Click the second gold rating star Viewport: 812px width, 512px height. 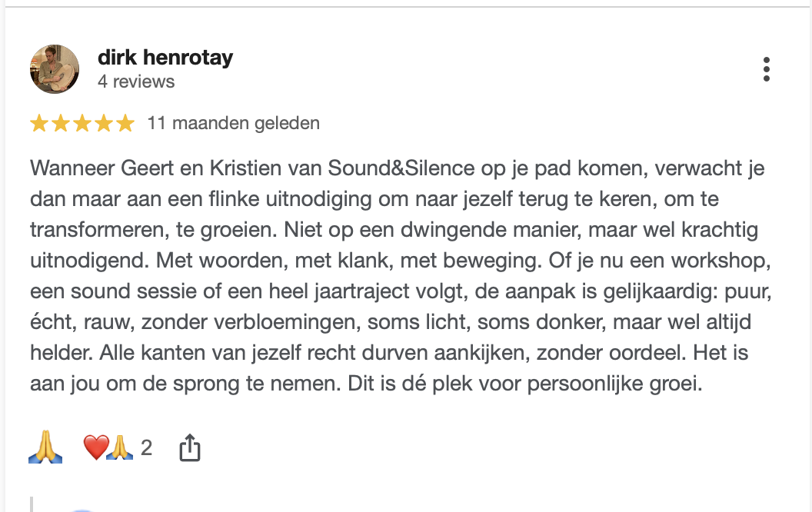61,123
